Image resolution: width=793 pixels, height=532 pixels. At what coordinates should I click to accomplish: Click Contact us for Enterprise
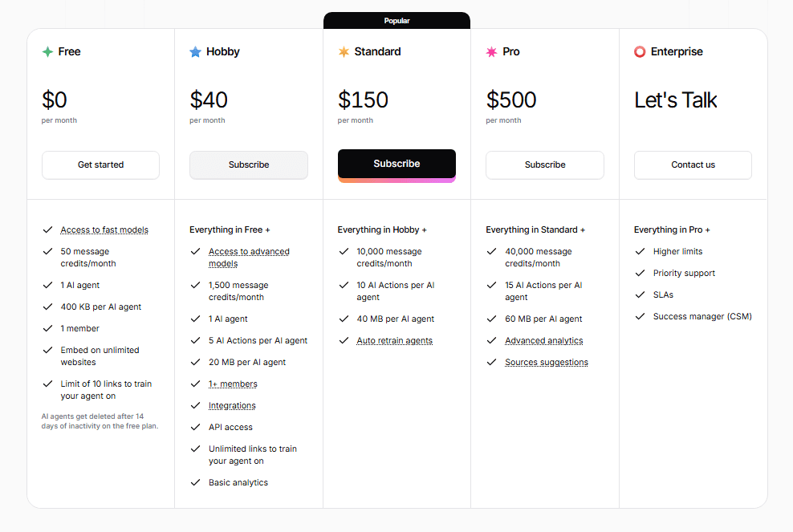pyautogui.click(x=693, y=165)
